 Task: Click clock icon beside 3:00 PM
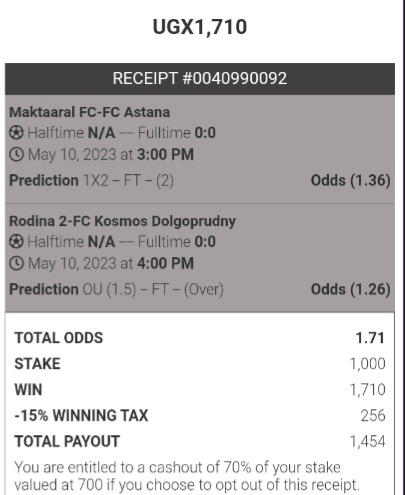[16, 155]
